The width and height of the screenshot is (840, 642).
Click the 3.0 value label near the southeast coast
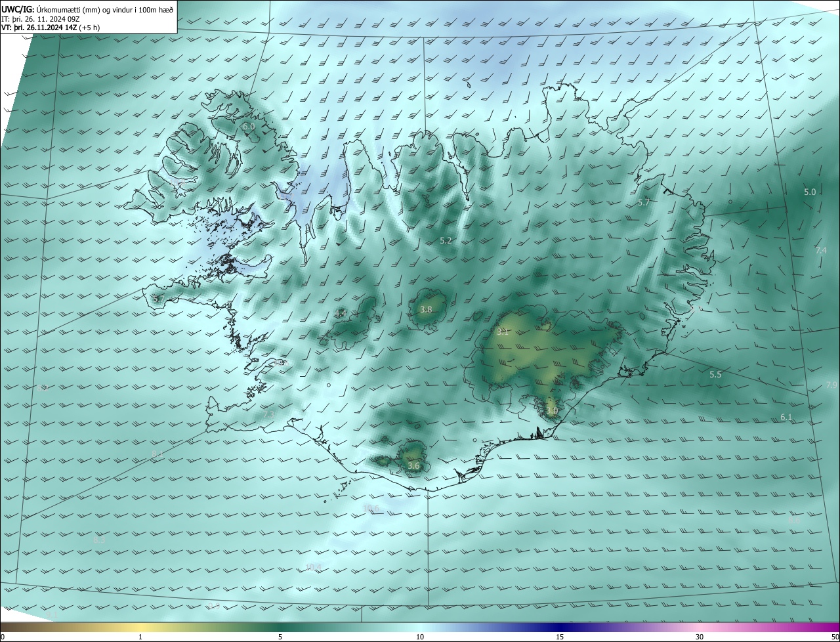552,411
